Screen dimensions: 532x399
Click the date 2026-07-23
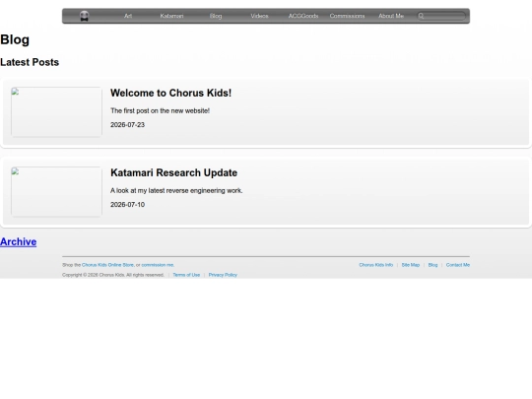tap(127, 125)
